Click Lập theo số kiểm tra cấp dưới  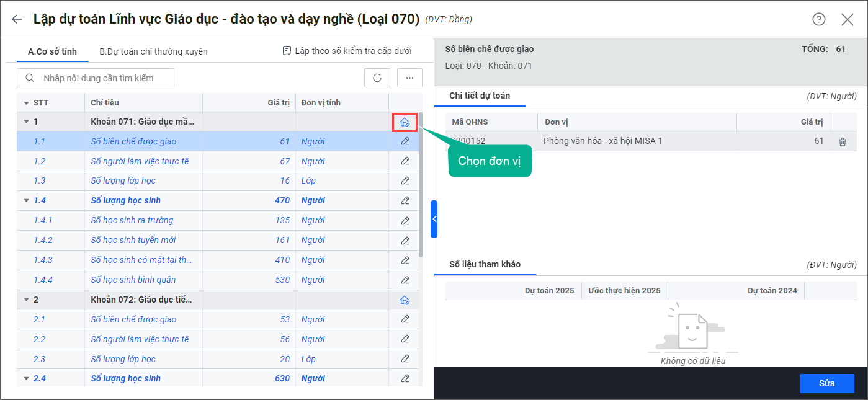click(347, 51)
